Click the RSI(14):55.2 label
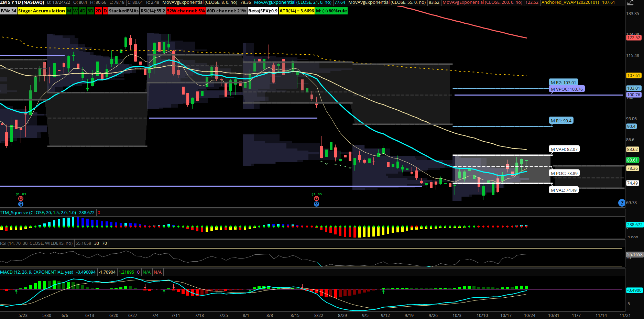The height and width of the screenshot is (319, 644). [x=153, y=11]
